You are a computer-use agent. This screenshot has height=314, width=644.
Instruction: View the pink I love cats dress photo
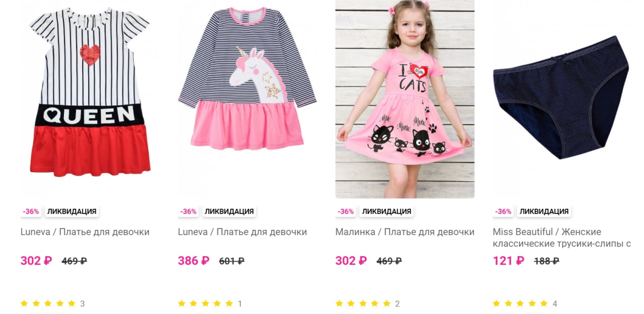(x=405, y=99)
